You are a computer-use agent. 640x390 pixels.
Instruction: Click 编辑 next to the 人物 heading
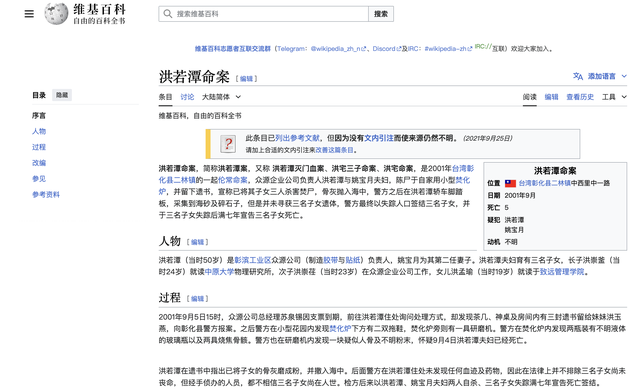[x=198, y=242]
